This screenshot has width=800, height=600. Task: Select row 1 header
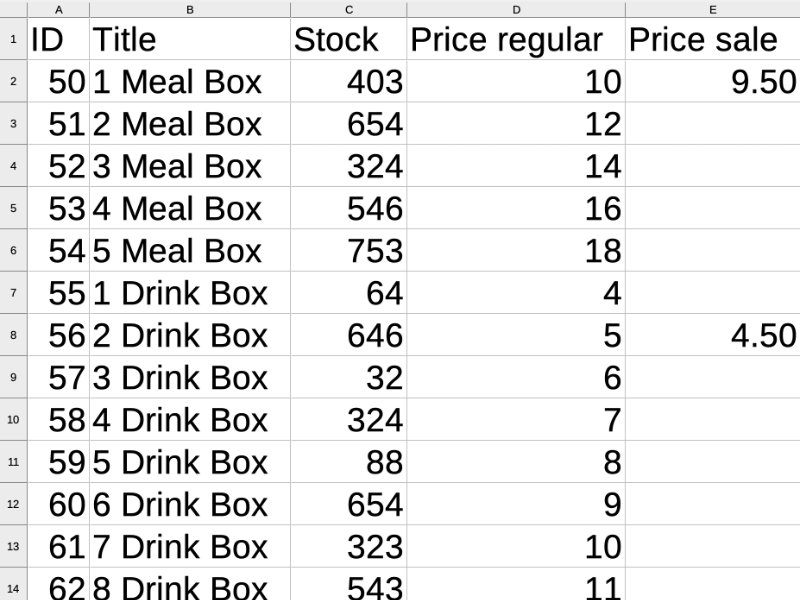click(13, 39)
